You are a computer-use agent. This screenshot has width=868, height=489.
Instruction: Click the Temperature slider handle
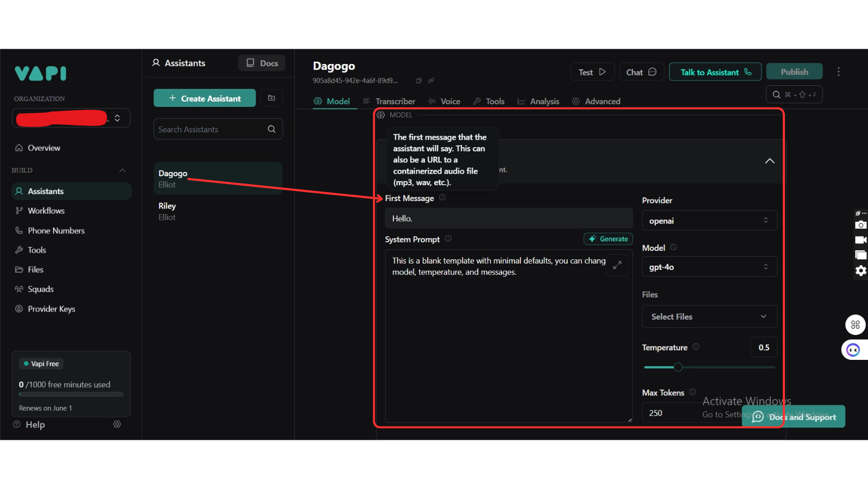tap(678, 367)
